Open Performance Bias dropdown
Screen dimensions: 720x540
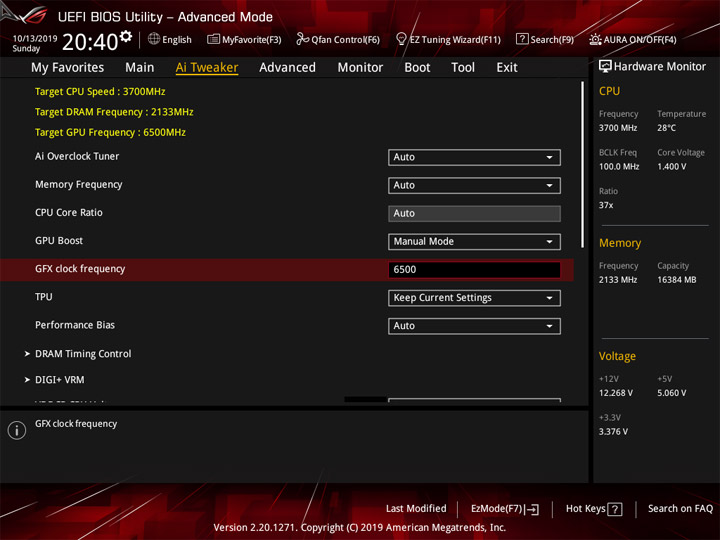tap(474, 326)
